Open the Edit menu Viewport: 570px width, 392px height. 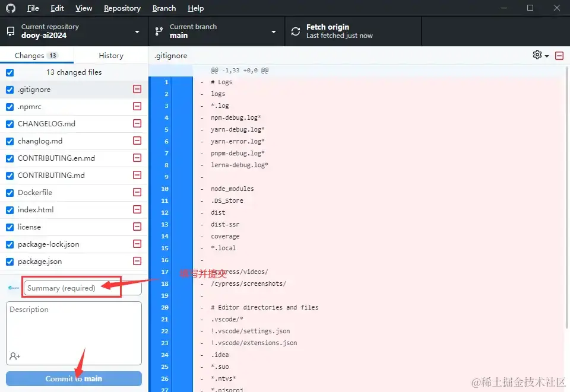coord(57,8)
